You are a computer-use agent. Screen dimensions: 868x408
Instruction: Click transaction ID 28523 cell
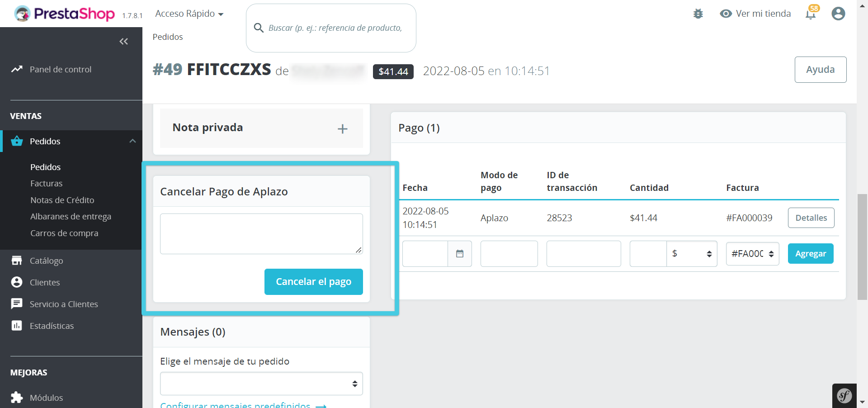(559, 218)
